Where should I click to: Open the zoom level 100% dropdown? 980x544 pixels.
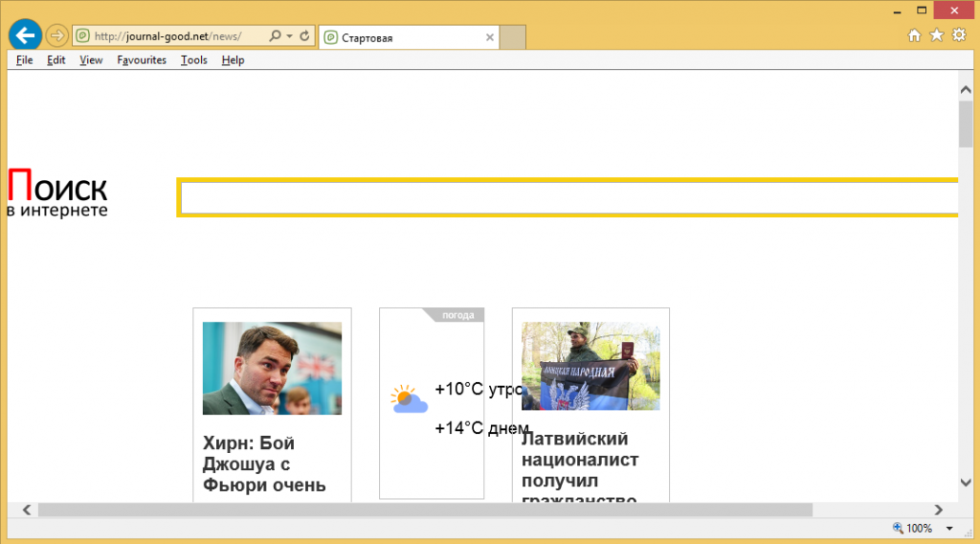pyautogui.click(x=949, y=528)
